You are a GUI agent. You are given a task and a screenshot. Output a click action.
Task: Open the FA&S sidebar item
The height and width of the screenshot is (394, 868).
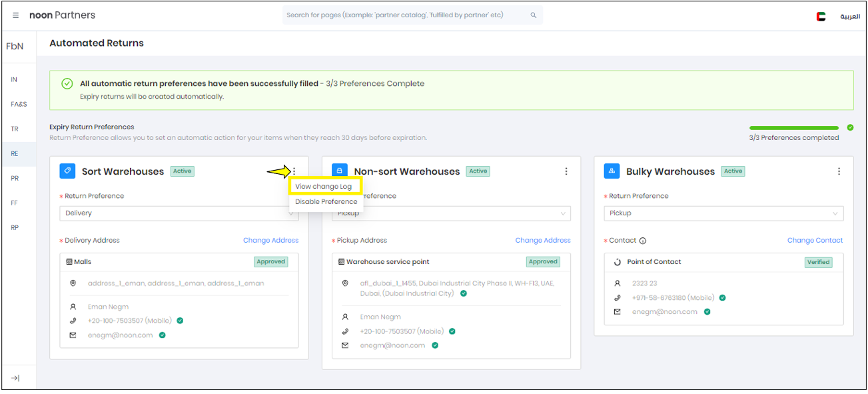tap(19, 104)
